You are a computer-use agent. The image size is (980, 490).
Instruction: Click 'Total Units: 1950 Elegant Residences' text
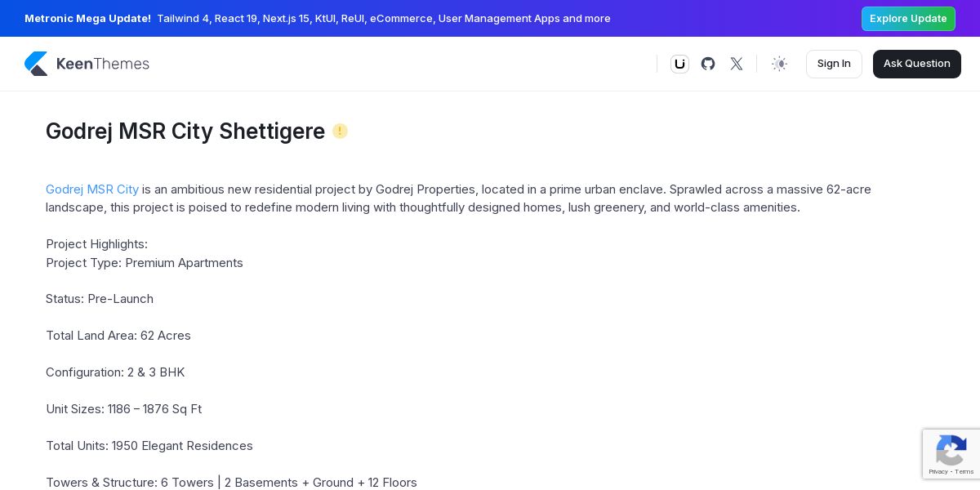pos(149,446)
